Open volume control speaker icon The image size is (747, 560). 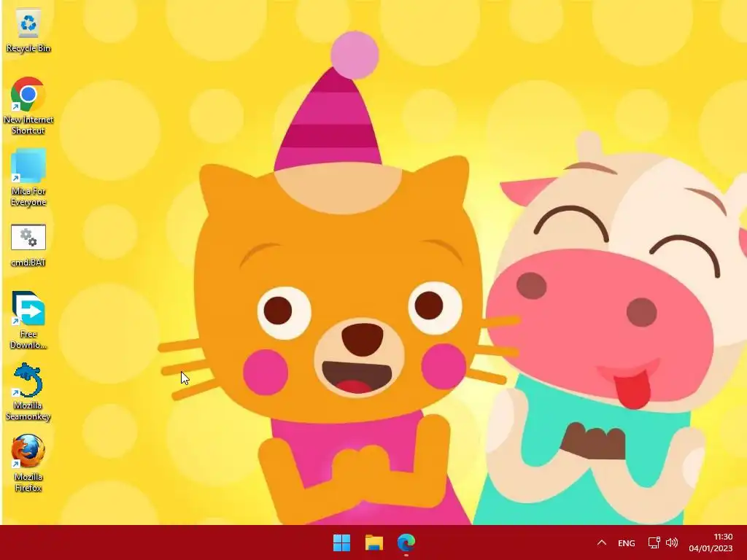[x=672, y=542]
